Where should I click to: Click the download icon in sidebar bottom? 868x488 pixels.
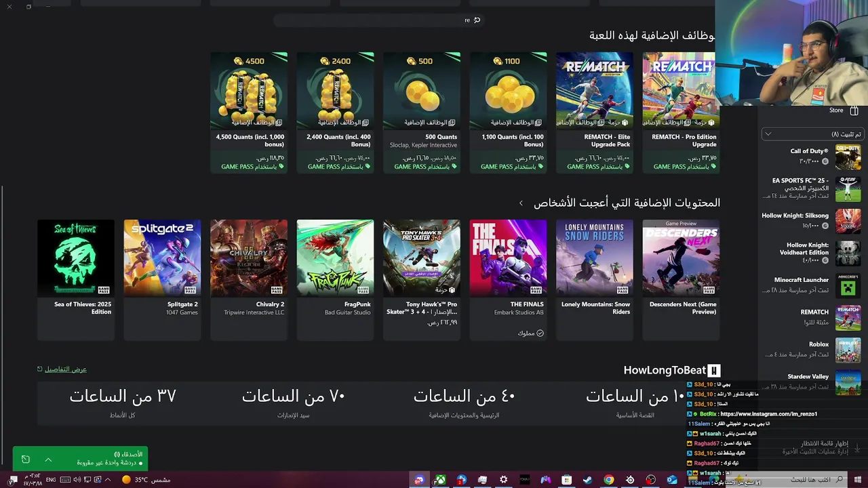tap(857, 448)
